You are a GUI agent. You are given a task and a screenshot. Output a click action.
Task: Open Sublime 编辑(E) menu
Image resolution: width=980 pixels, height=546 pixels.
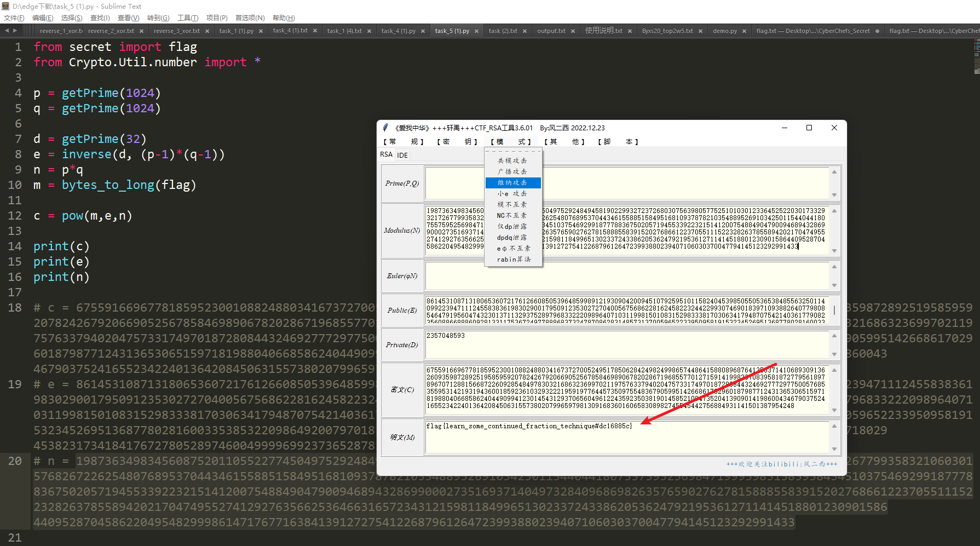tap(43, 18)
